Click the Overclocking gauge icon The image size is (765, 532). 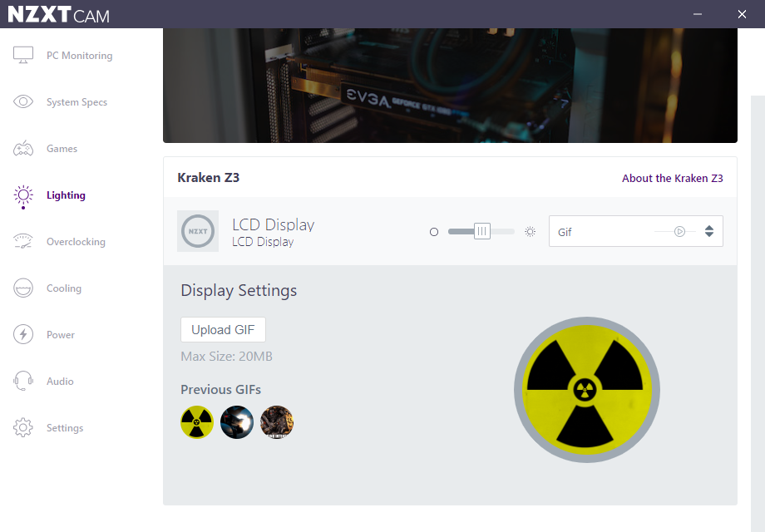coord(23,241)
